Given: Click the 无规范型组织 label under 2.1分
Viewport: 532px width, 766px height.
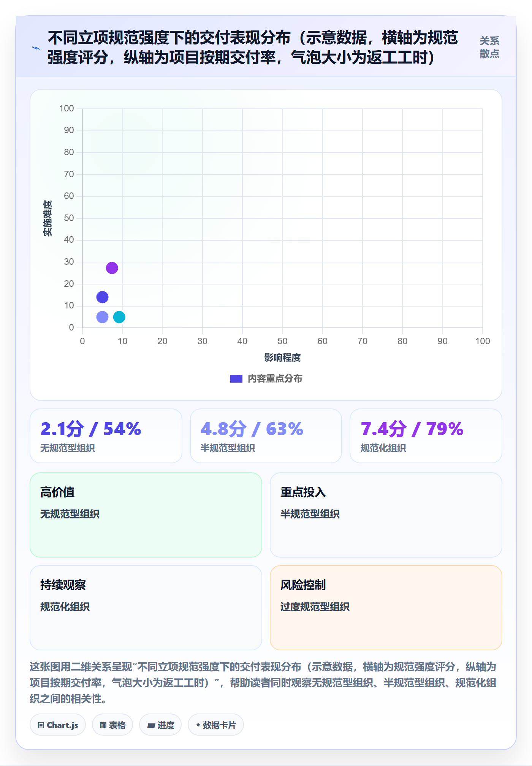Looking at the screenshot, I should pos(68,448).
